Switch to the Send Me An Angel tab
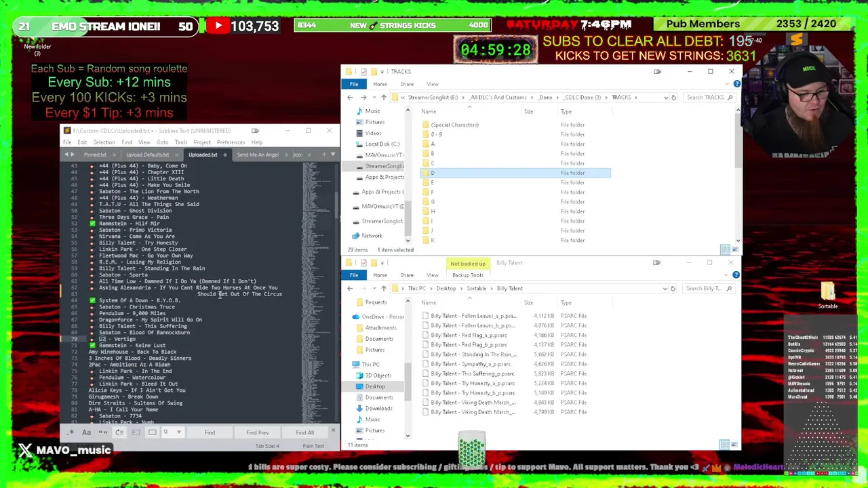The height and width of the screenshot is (488, 868). pyautogui.click(x=258, y=155)
